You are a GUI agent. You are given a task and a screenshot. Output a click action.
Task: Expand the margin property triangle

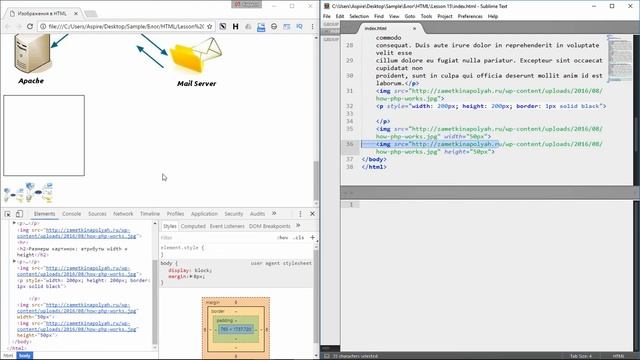pos(191,277)
